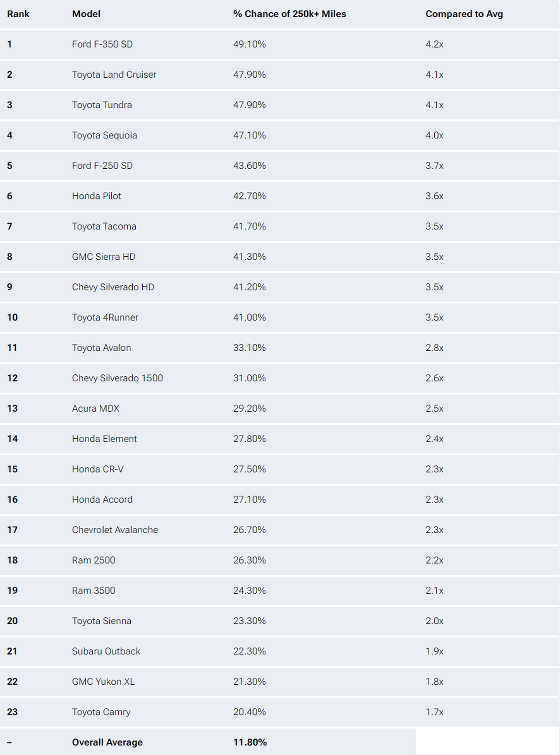Click the Ford F-350 SD model name

(102, 44)
